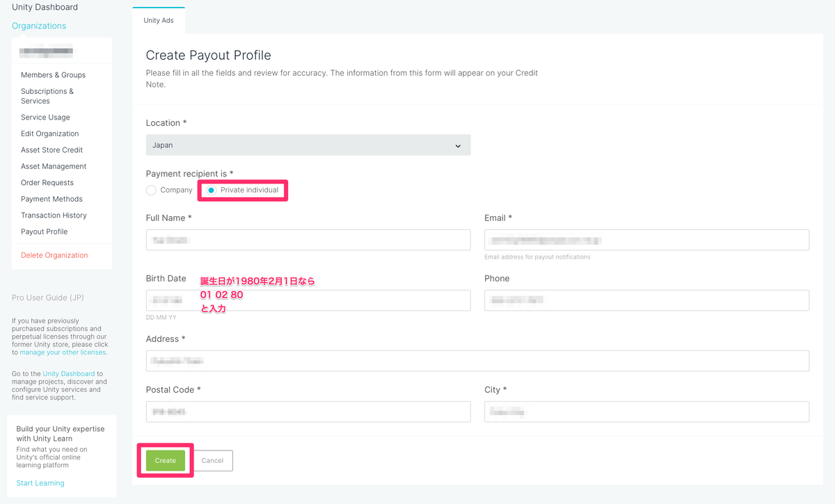835x504 pixels.
Task: Open the Location dropdown showing Japan
Action: click(x=308, y=145)
